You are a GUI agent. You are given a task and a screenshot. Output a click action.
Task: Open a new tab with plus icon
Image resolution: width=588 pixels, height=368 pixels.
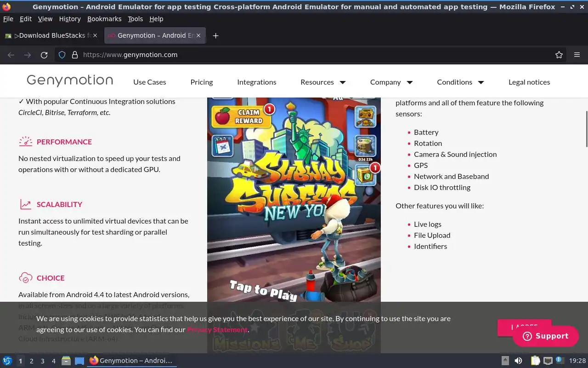[x=215, y=35]
